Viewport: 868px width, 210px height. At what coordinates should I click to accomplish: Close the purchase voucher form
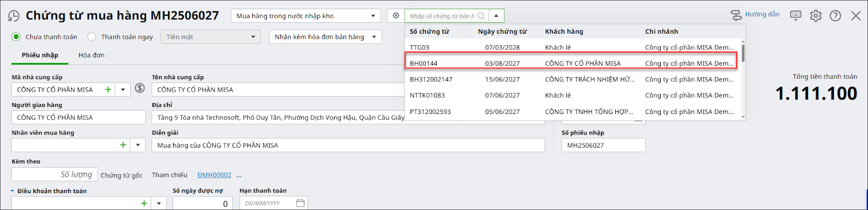click(x=856, y=16)
